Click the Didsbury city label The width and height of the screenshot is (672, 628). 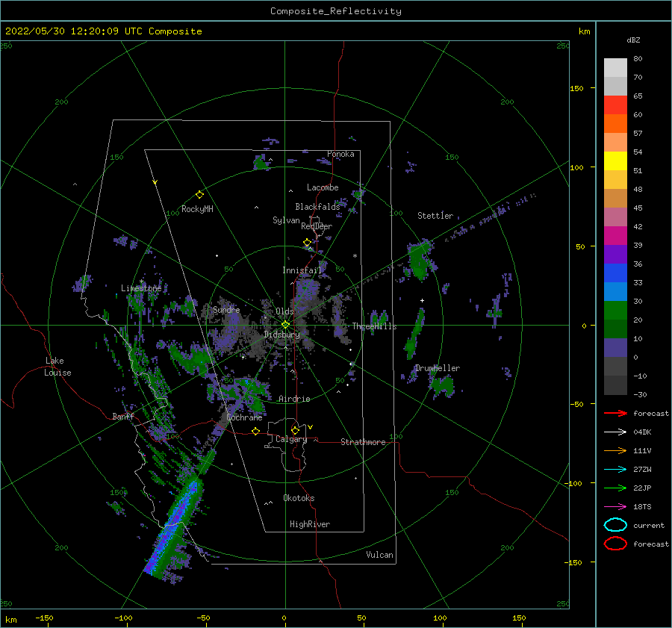tap(281, 335)
